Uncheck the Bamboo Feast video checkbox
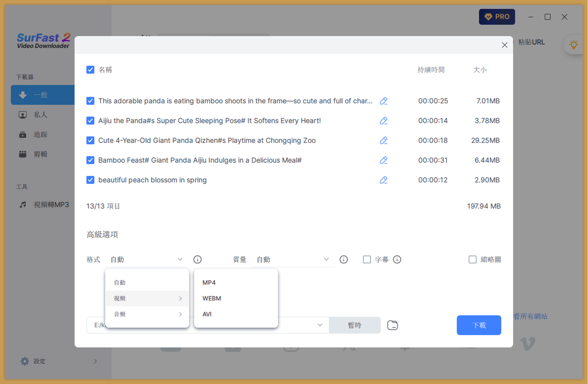 click(90, 160)
